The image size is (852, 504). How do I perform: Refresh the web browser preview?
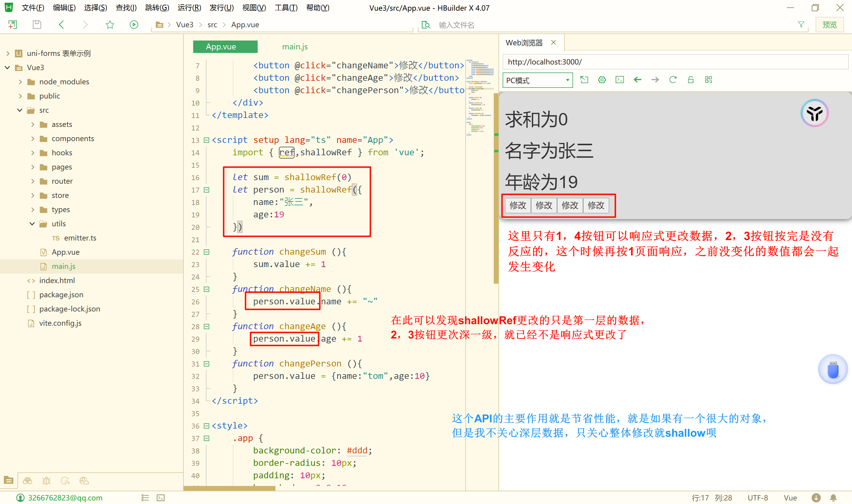click(x=673, y=80)
